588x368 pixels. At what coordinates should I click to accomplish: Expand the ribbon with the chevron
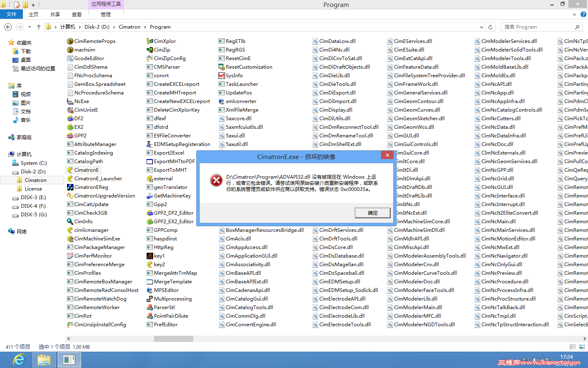(x=575, y=14)
